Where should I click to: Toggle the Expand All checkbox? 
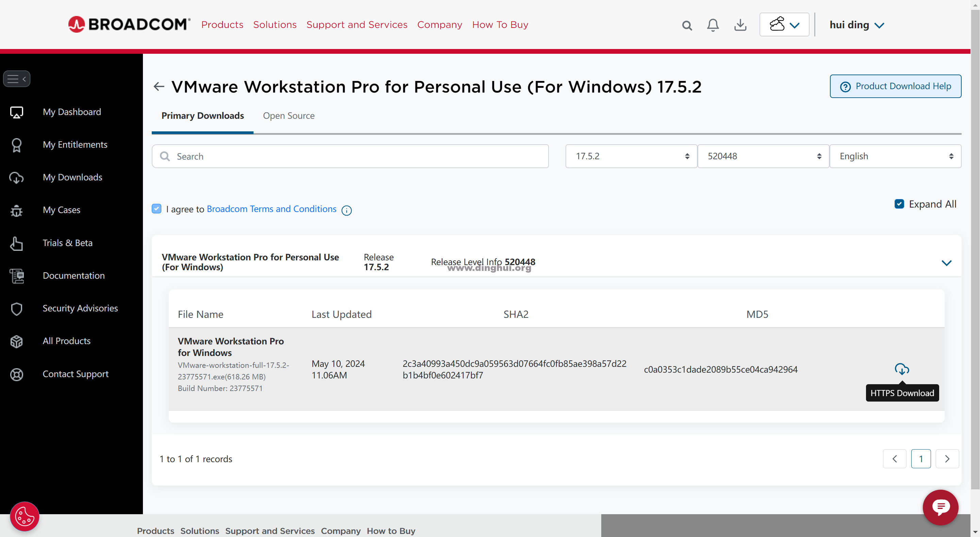tap(899, 204)
